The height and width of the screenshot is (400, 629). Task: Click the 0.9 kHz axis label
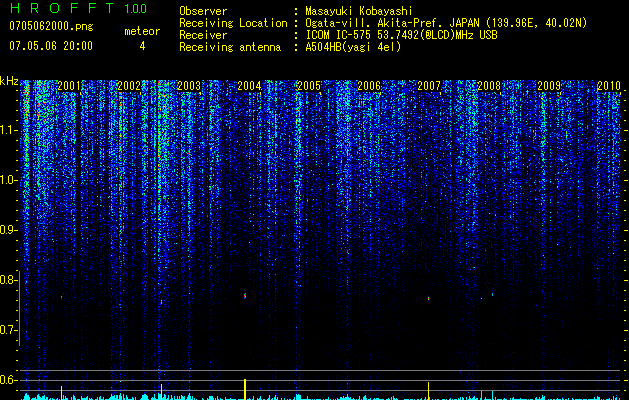(8, 230)
